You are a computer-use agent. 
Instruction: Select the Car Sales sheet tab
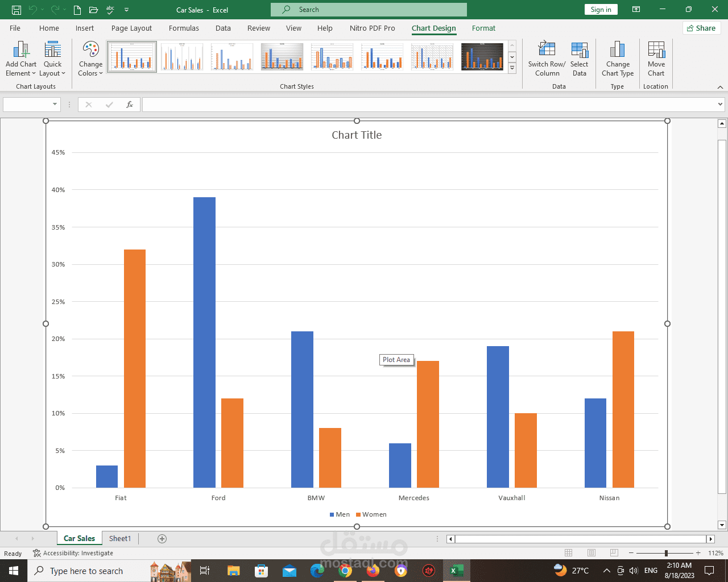coord(79,538)
